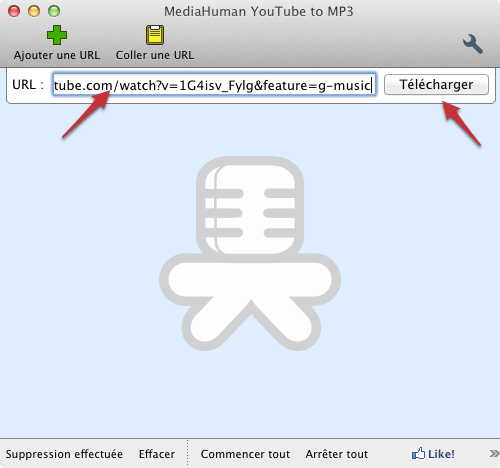Viewport: 500px width, 468px height.
Task: Click the Télécharger button
Action: tap(436, 85)
